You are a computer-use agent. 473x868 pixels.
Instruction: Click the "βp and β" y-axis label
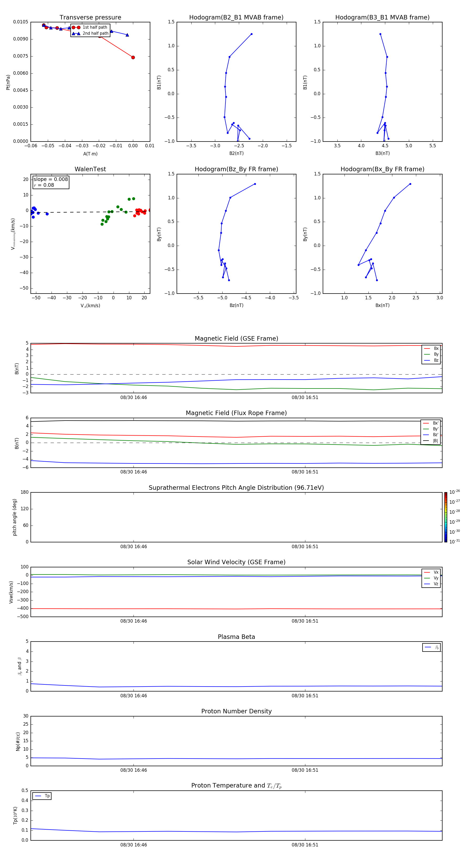[20, 666]
